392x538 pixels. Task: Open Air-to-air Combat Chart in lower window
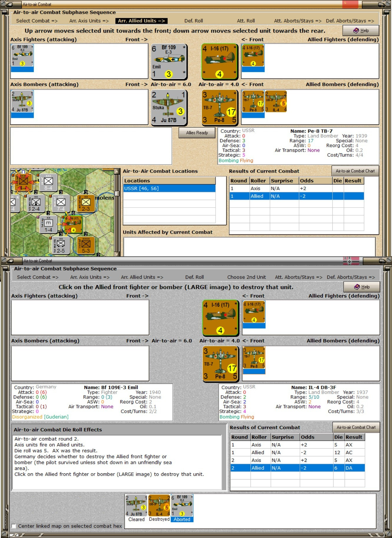[356, 427]
